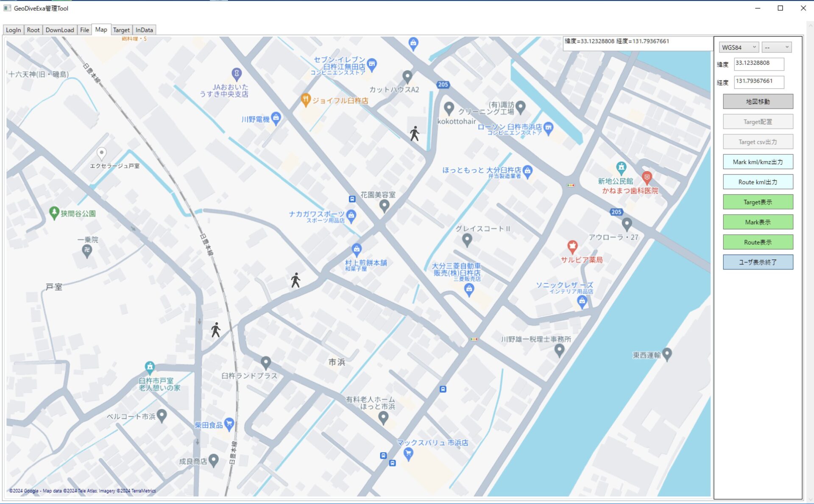Click the Route kml出力 button
This screenshot has width=814, height=504.
758,182
